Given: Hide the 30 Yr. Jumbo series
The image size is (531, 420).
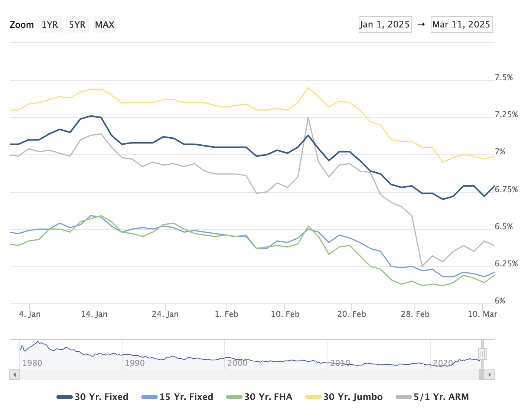Looking at the screenshot, I should (344, 397).
